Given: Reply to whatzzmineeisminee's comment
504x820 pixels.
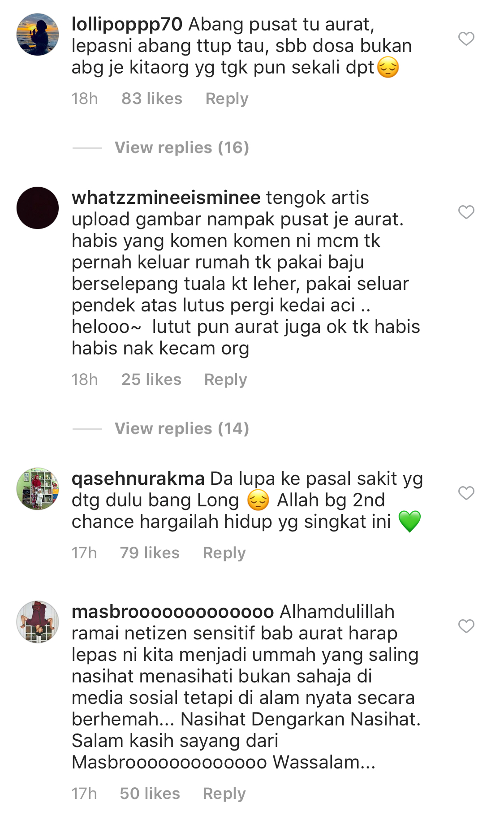Looking at the screenshot, I should point(225,380).
